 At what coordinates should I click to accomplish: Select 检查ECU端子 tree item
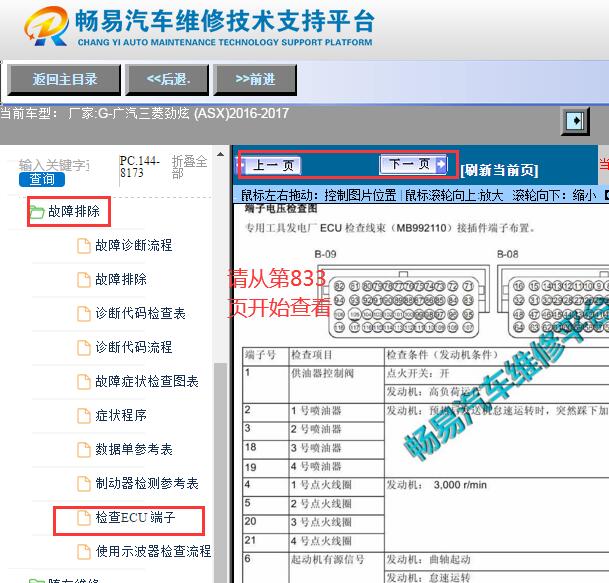pos(135,518)
